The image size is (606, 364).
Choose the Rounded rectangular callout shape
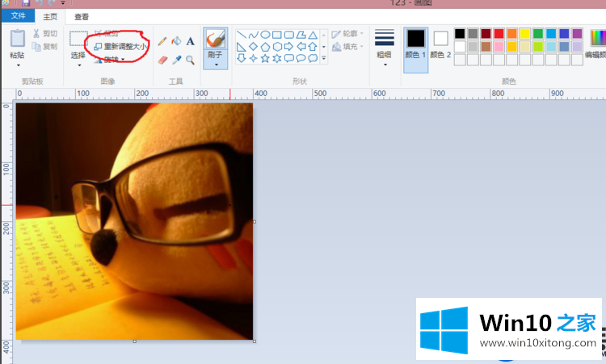pyautogui.click(x=288, y=58)
